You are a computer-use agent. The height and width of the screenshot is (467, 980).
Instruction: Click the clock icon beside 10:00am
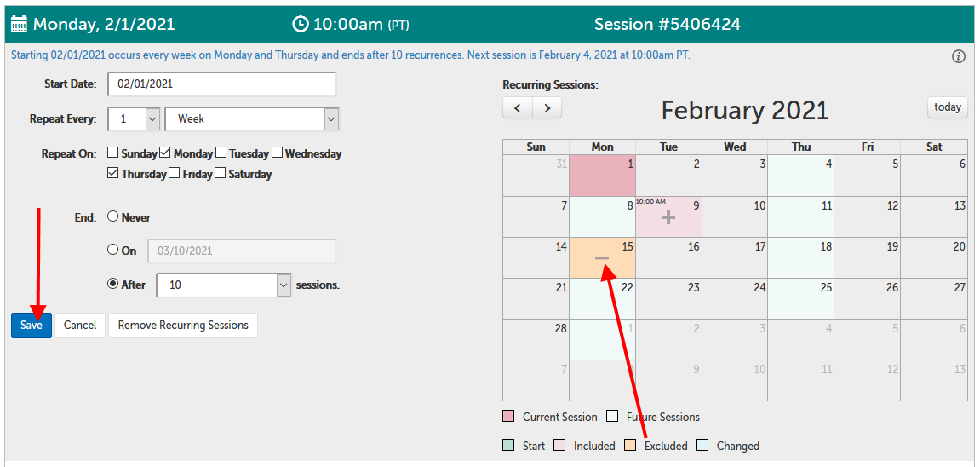300,24
